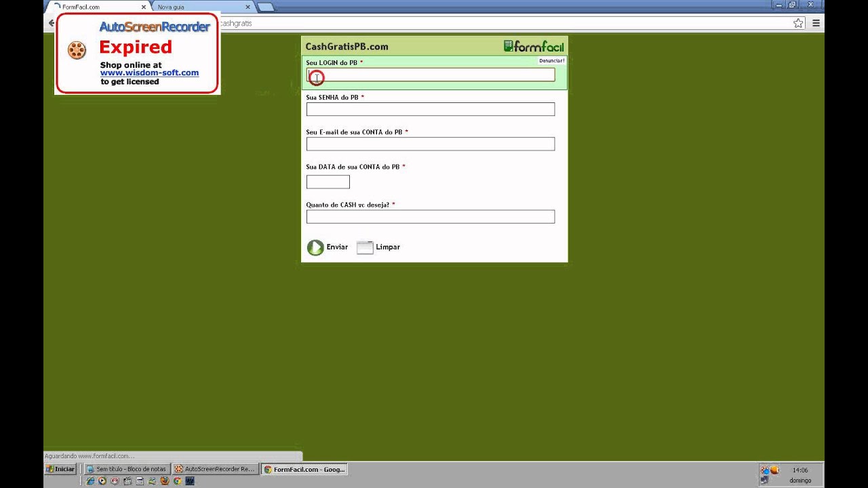Viewport: 868px width, 488px height.
Task: Focus the Sua DATA de sua CONTA field
Action: (x=328, y=182)
